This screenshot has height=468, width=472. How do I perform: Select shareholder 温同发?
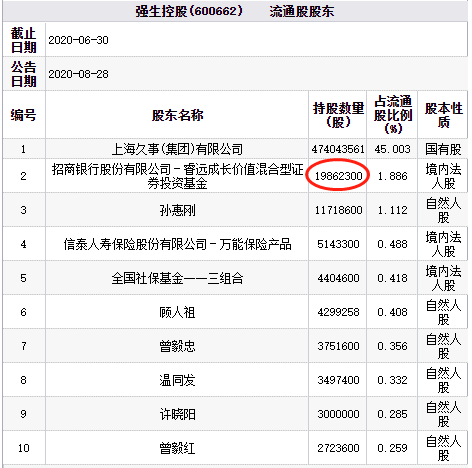(x=177, y=380)
